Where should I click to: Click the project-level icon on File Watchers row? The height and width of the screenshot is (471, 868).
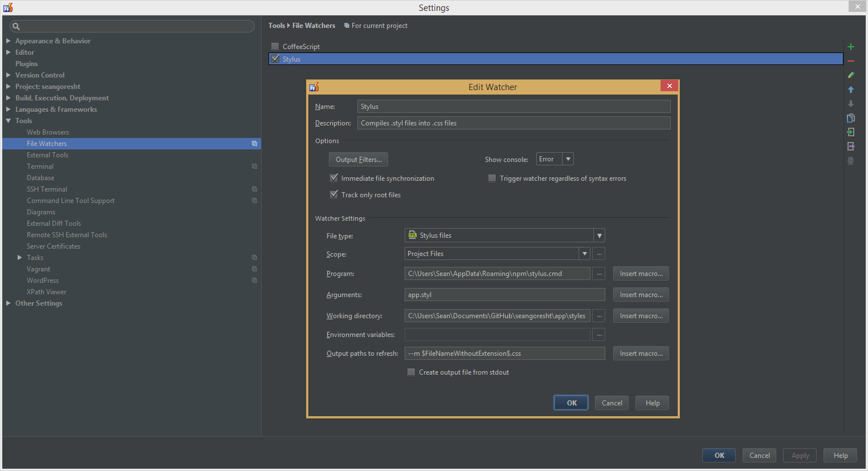coord(254,144)
